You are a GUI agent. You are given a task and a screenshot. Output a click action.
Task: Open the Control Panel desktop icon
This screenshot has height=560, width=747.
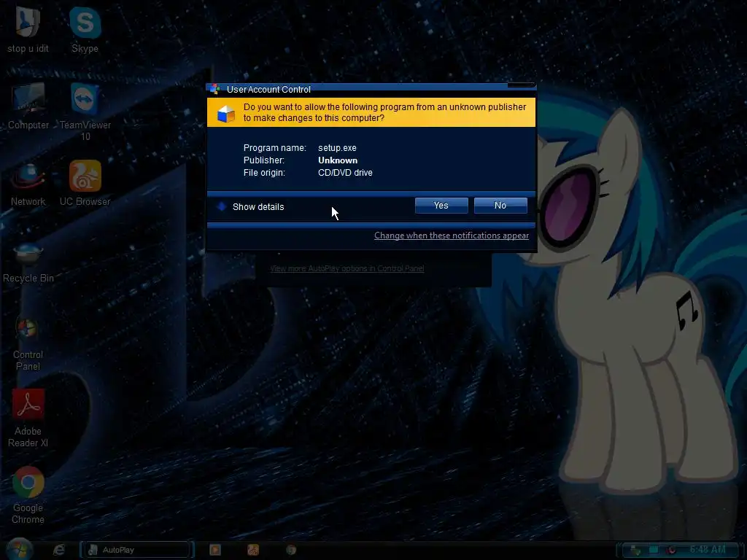[28, 343]
